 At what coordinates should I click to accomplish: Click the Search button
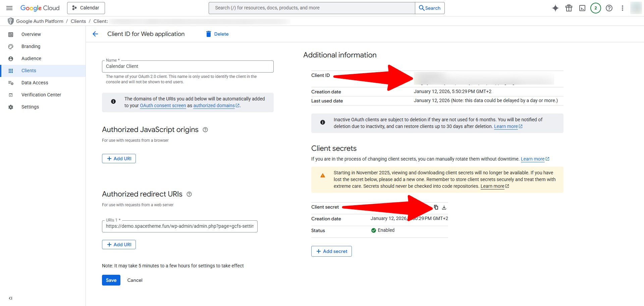point(430,8)
